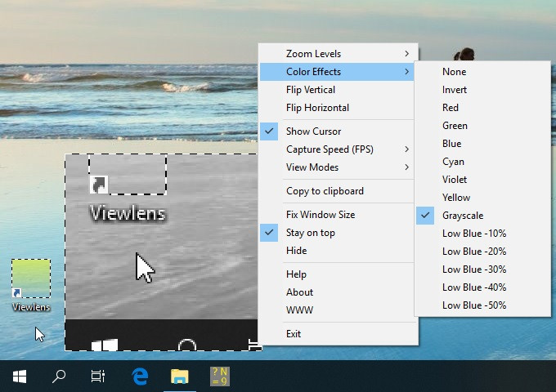The height and width of the screenshot is (392, 556).
Task: Choose Low Blue -50% filter
Action: point(482,305)
